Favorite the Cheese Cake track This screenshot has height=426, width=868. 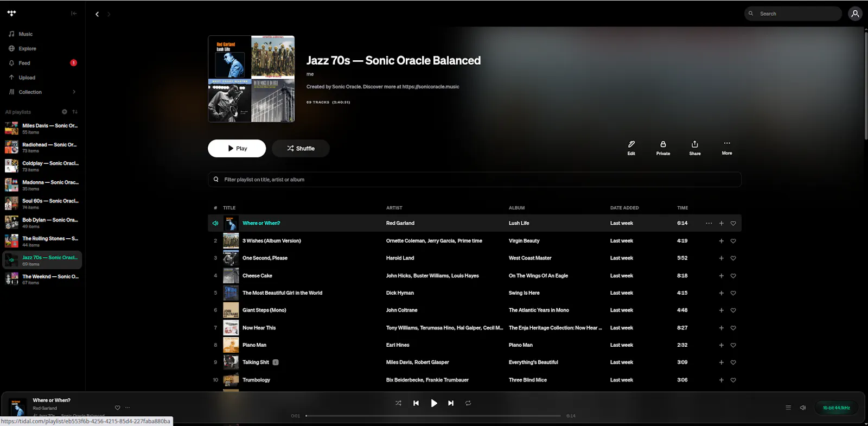[x=733, y=276]
